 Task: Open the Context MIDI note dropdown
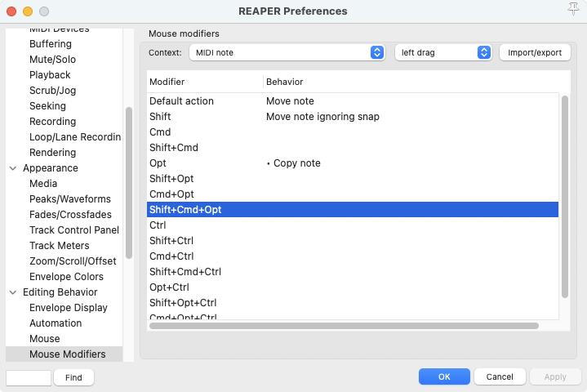tap(287, 52)
